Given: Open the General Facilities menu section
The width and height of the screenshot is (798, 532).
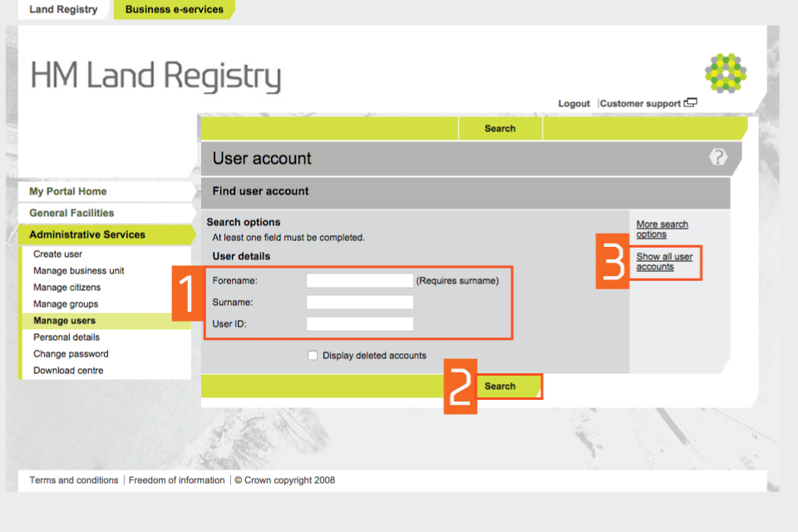Looking at the screenshot, I should pos(71,214).
